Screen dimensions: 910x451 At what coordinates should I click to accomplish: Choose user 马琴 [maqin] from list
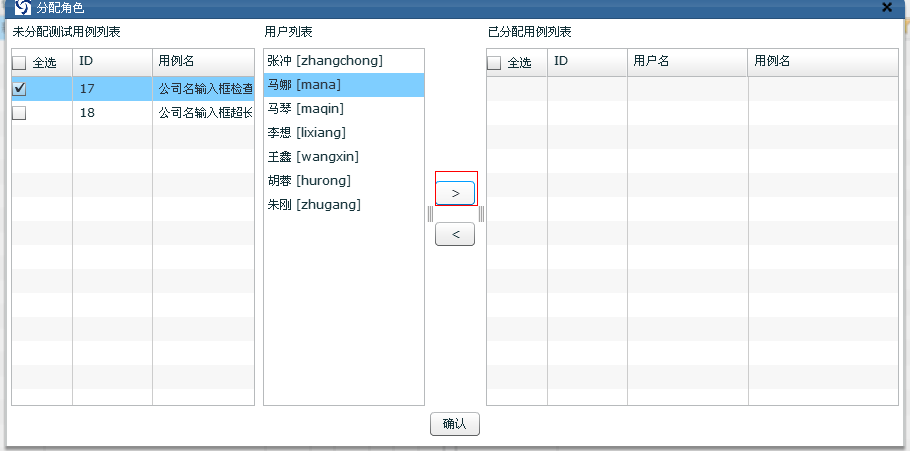click(305, 109)
